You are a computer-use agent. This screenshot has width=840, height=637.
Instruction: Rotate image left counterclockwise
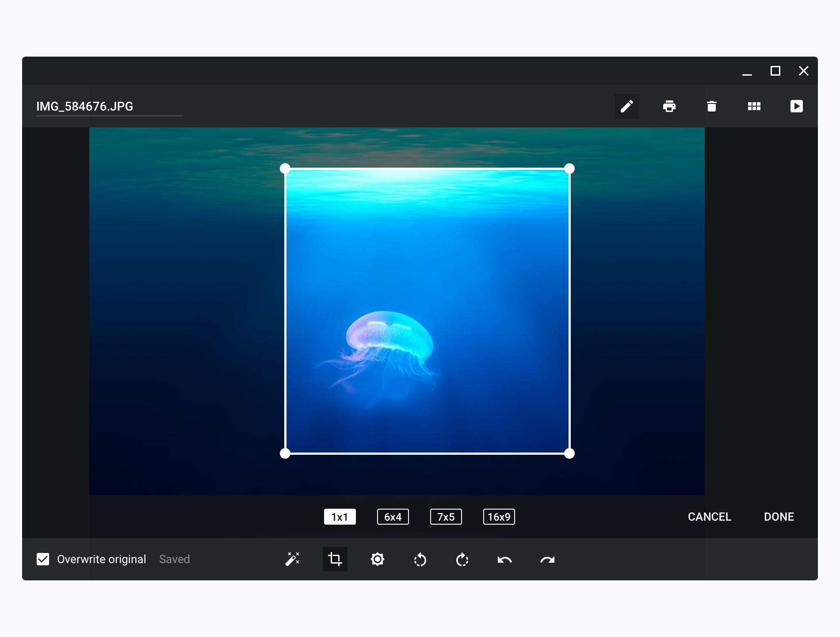(x=420, y=559)
